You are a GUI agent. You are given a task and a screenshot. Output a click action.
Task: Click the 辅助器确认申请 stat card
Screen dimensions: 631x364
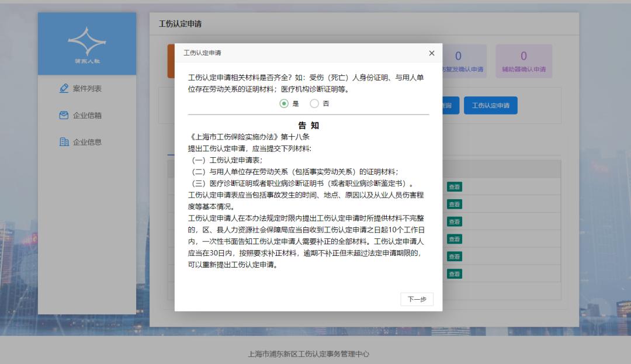pyautogui.click(x=523, y=60)
